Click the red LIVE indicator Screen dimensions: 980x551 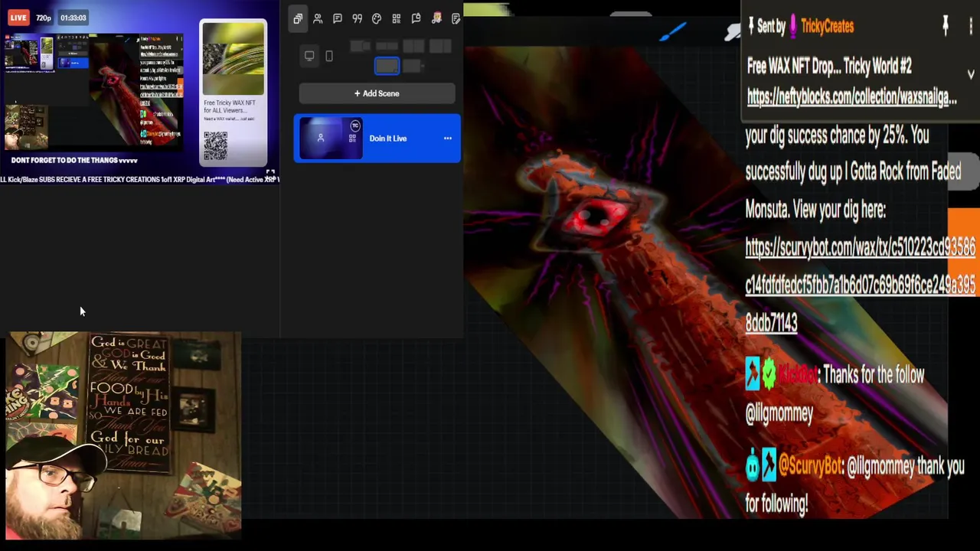(18, 18)
